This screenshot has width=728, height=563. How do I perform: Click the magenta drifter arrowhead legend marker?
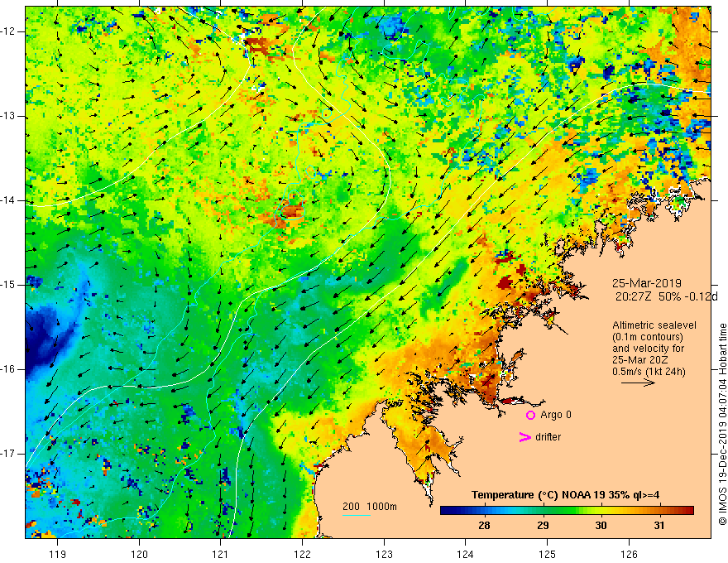click(x=525, y=437)
